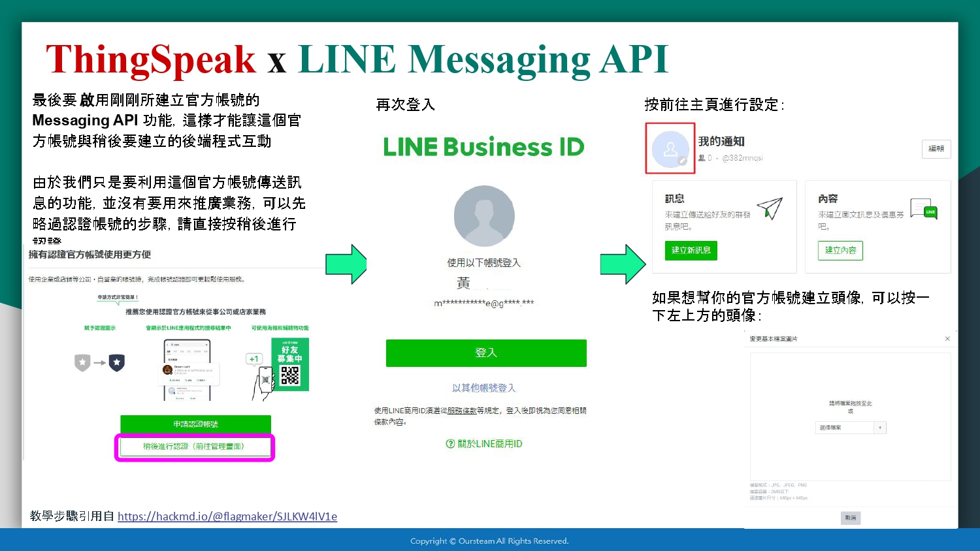
Task: Click the +1 speech bubble icon
Action: point(254,359)
